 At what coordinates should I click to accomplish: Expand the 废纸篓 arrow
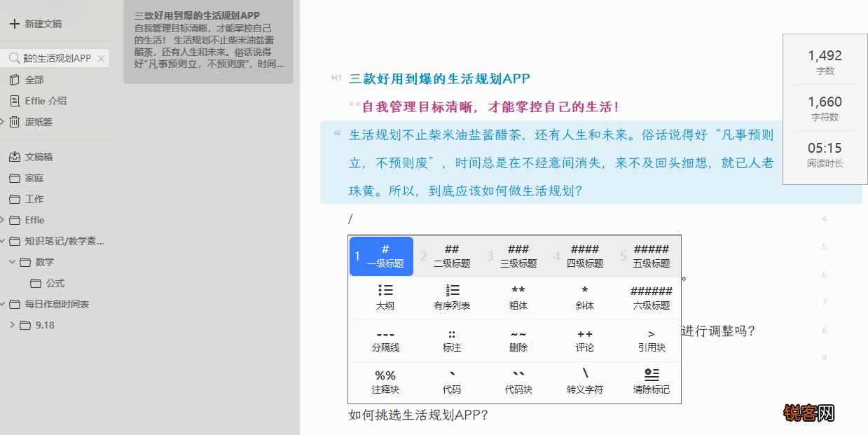[x=3, y=122]
